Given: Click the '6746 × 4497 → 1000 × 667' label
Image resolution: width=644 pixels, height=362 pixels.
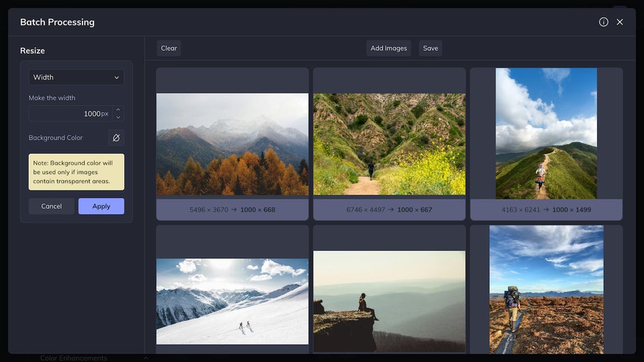Looking at the screenshot, I should [390, 210].
